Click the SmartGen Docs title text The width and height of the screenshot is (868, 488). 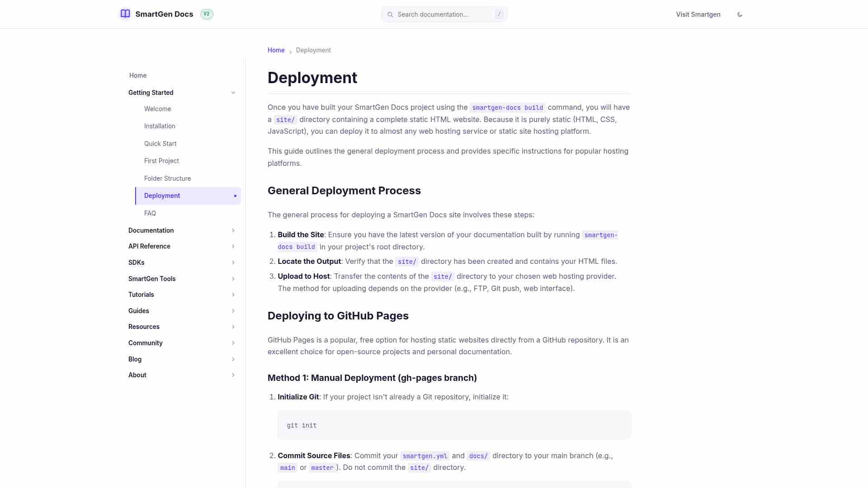click(164, 14)
